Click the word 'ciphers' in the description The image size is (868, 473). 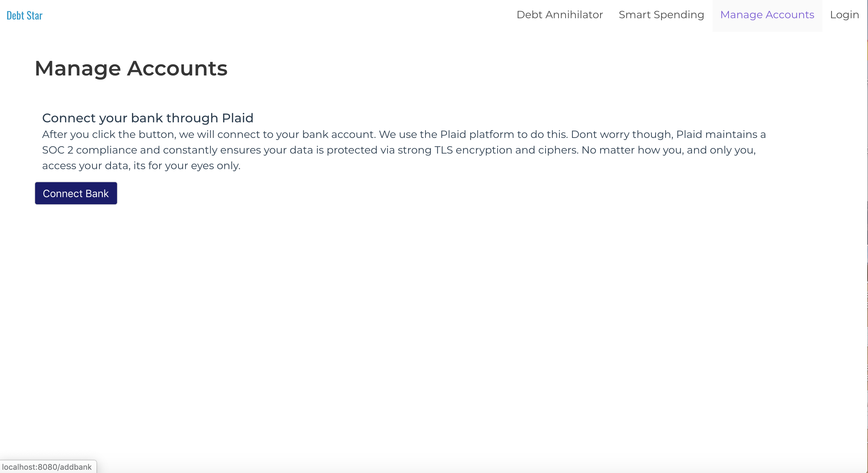[x=558, y=150]
